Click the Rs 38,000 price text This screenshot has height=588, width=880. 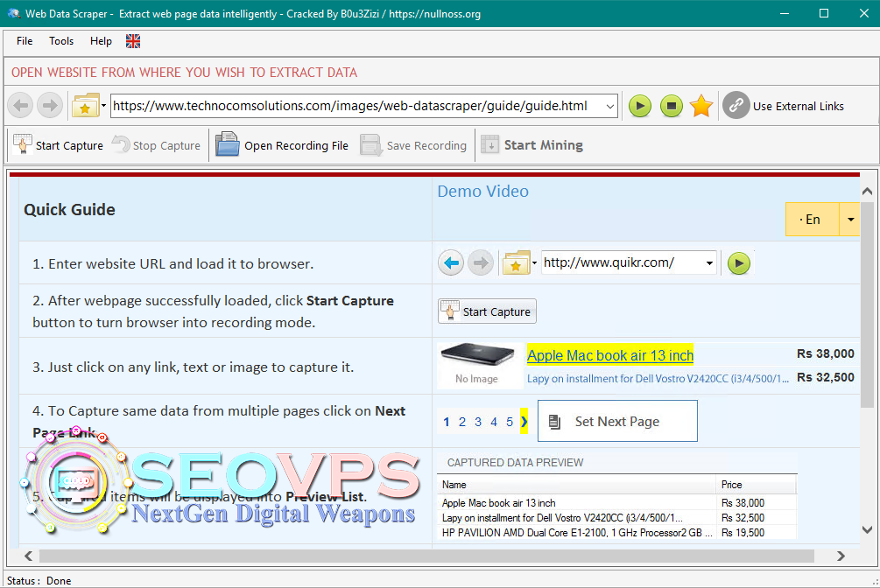coord(826,353)
